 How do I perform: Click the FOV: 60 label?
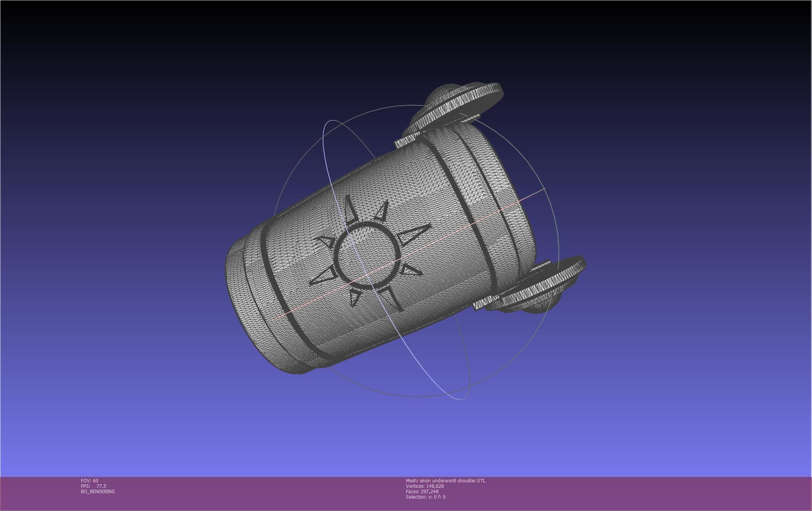pyautogui.click(x=89, y=481)
